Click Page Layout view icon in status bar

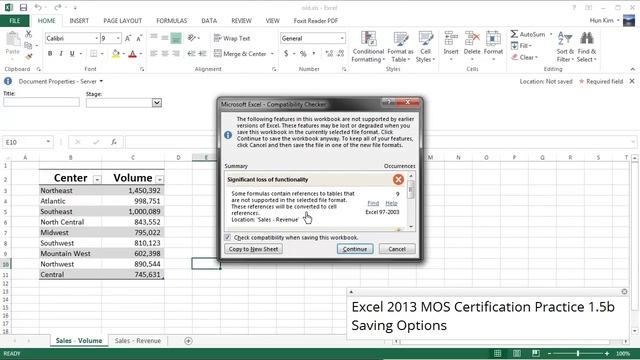click(x=517, y=353)
